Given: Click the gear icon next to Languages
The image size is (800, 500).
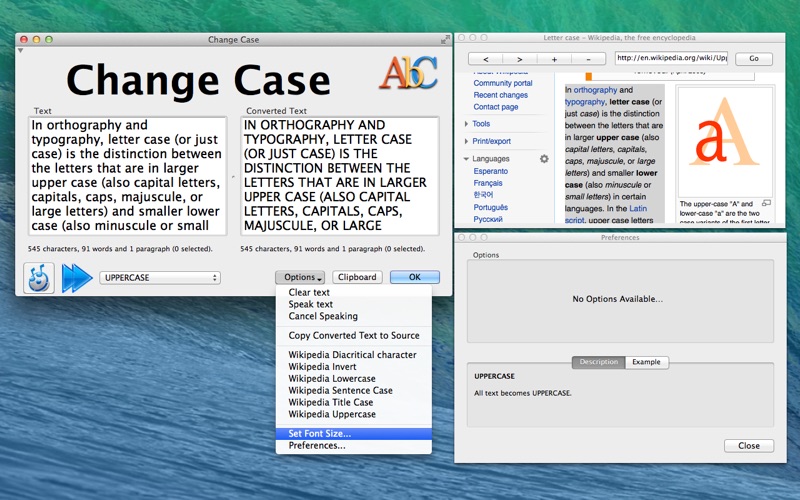Looking at the screenshot, I should (544, 159).
